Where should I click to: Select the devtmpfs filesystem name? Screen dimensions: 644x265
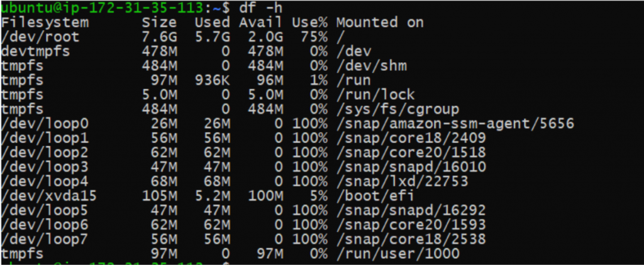[x=36, y=51]
